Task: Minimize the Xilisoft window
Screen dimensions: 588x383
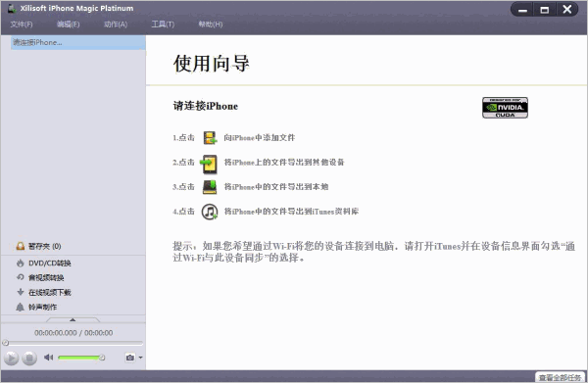Action: point(522,10)
